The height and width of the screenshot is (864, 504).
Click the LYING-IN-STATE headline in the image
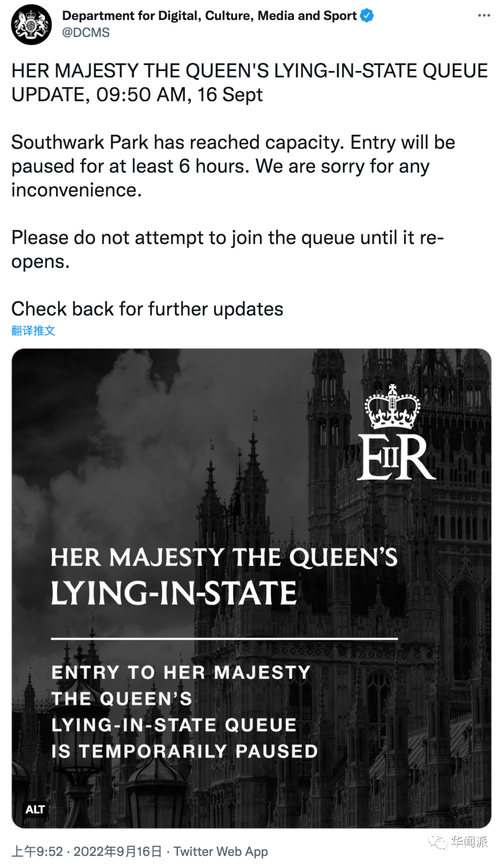click(174, 593)
